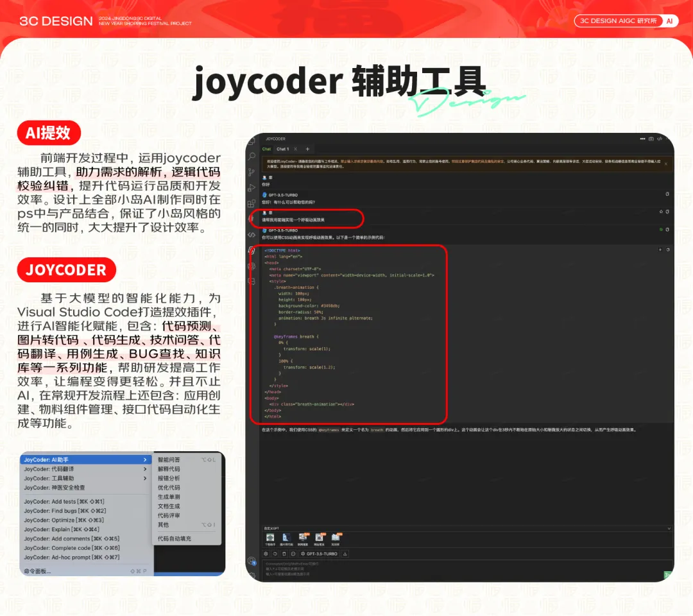Switch to the Chat tab
Viewport: 693px width, 616px height.
pyautogui.click(x=266, y=149)
